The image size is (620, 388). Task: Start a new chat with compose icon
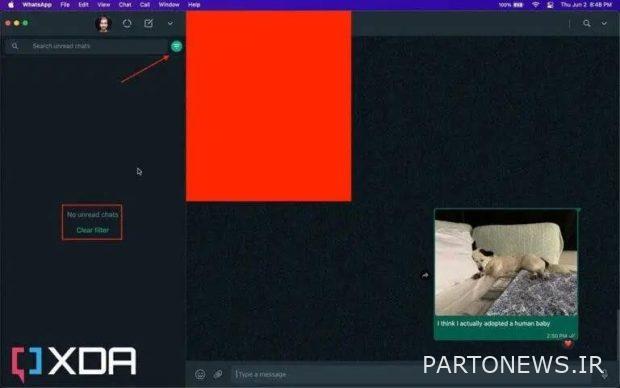(149, 23)
